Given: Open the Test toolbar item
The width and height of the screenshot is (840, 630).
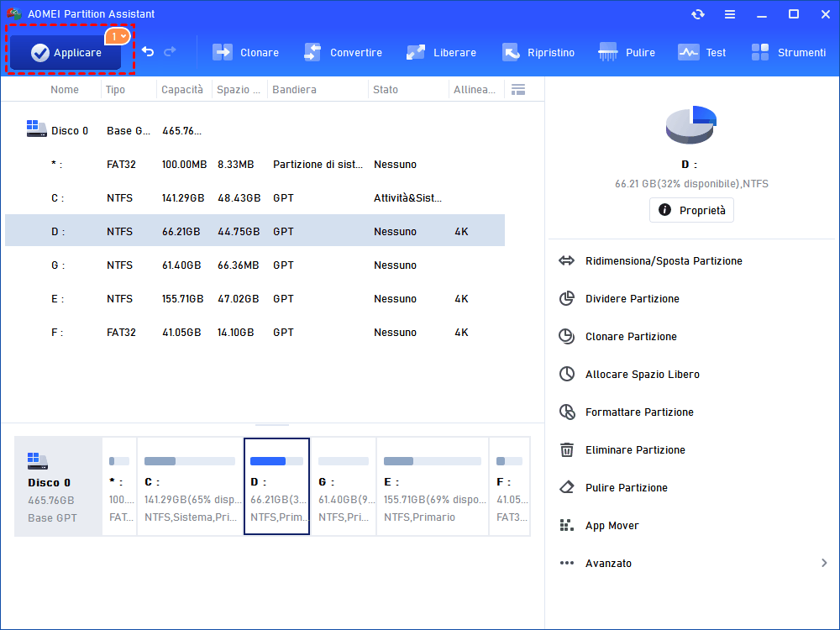Looking at the screenshot, I should (x=702, y=52).
